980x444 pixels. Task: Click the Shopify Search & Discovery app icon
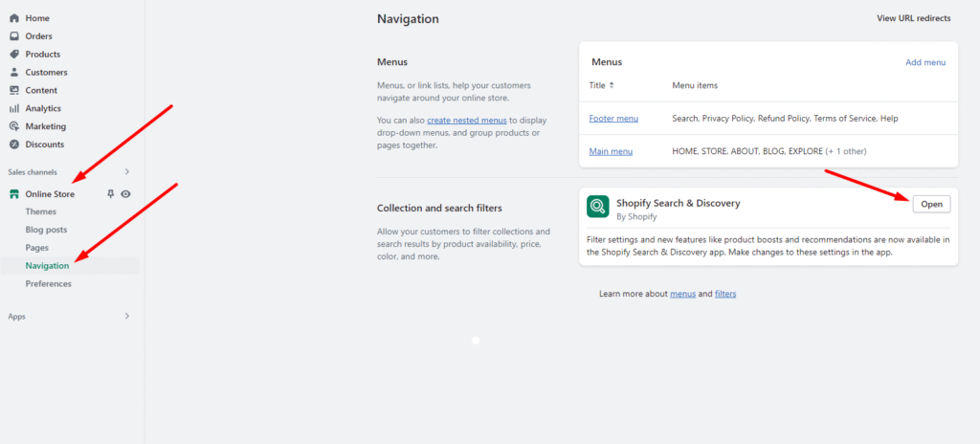click(597, 207)
